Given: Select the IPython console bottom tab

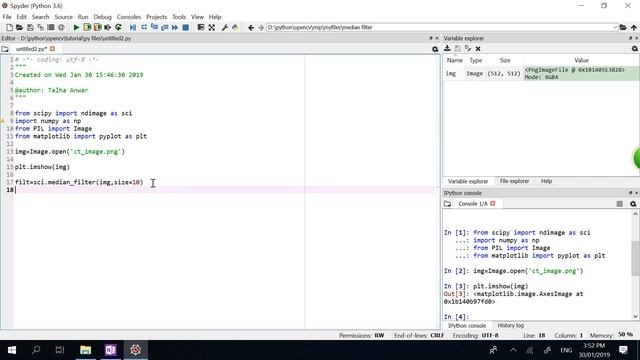Looking at the screenshot, I should point(467,325).
